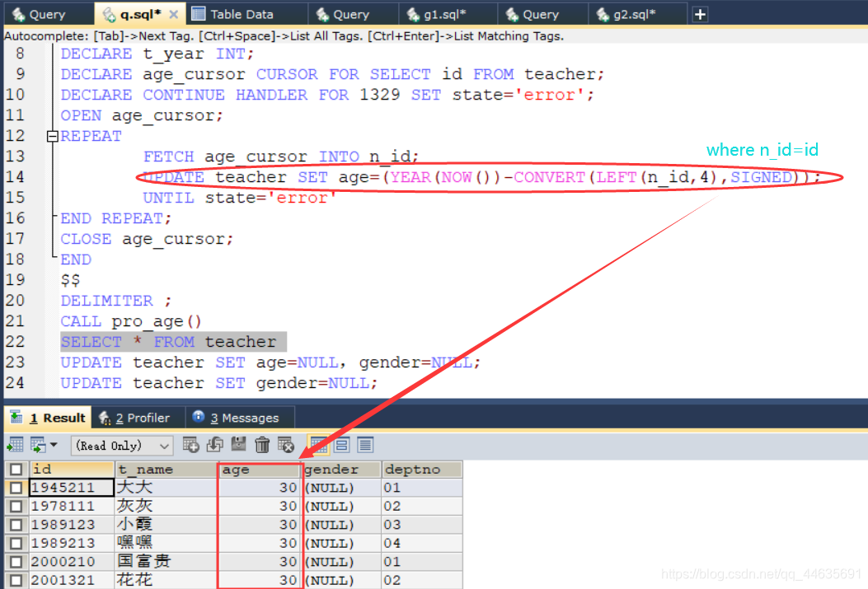Check the row checkbox for id 2000210

pos(16,561)
